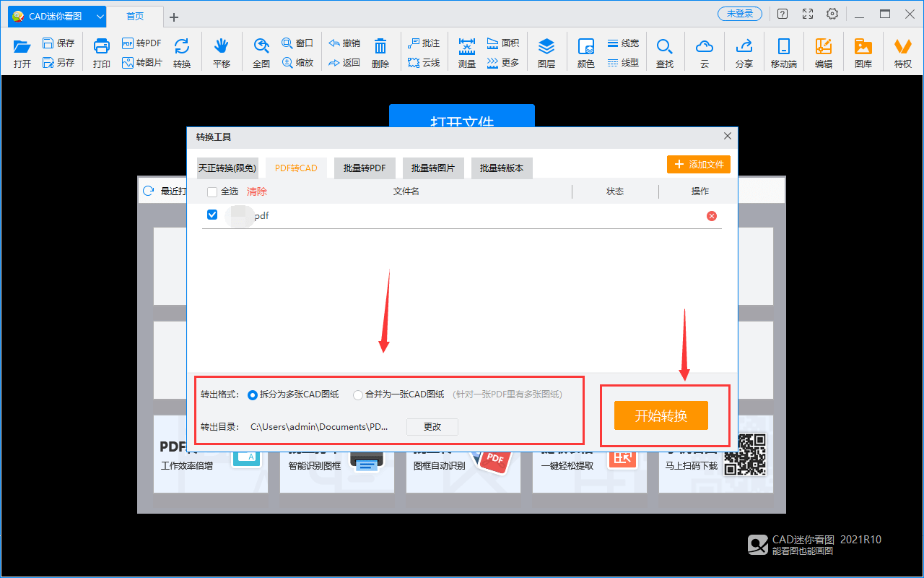Click the 保存 save icon

click(x=48, y=43)
